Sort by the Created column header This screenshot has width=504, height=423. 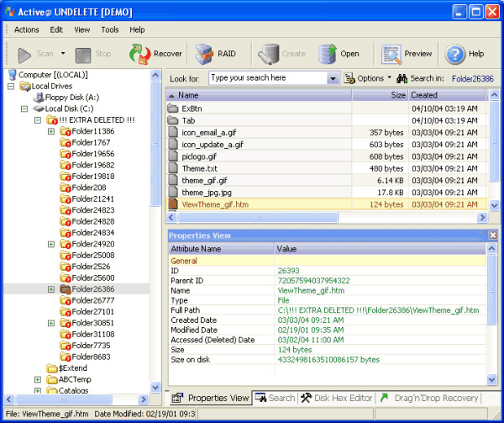[447, 95]
